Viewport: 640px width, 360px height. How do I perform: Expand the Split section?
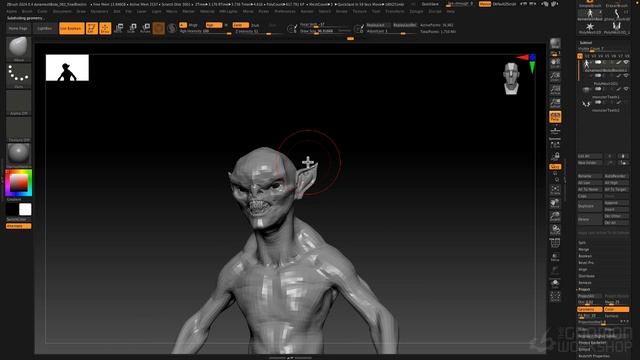click(582, 243)
